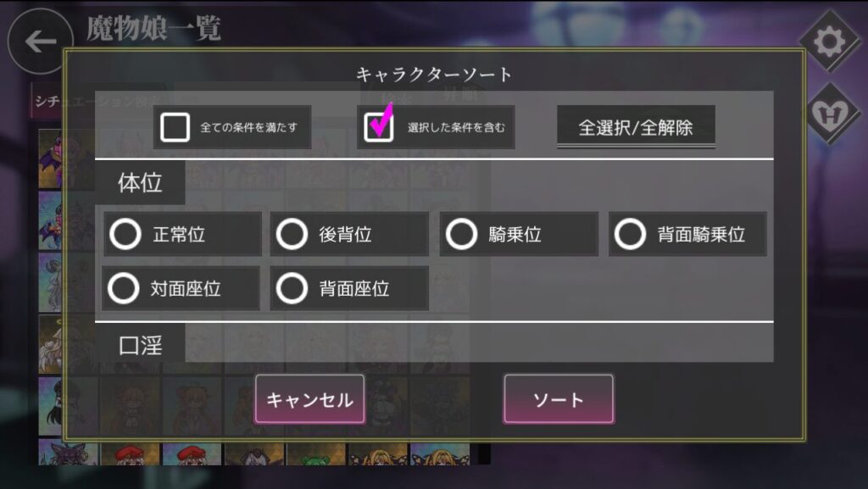The image size is (868, 489).
Task: Click the heart H diamond icon
Action: click(x=829, y=114)
